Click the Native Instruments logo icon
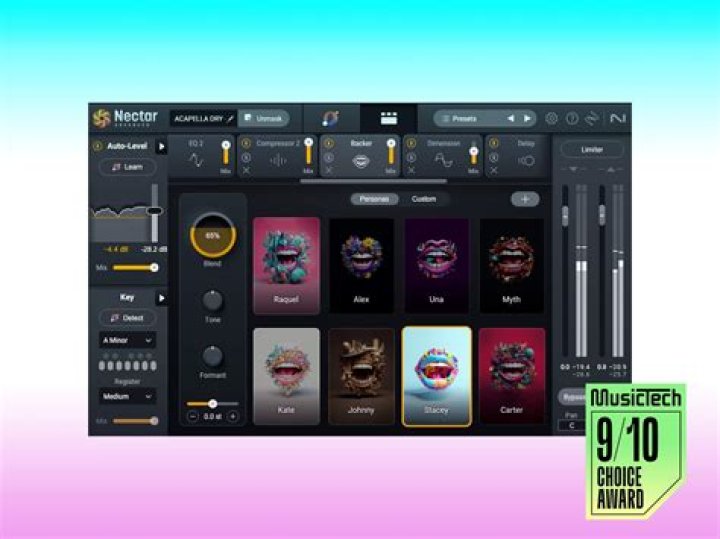Screen dimensions: 720x539 617,118
